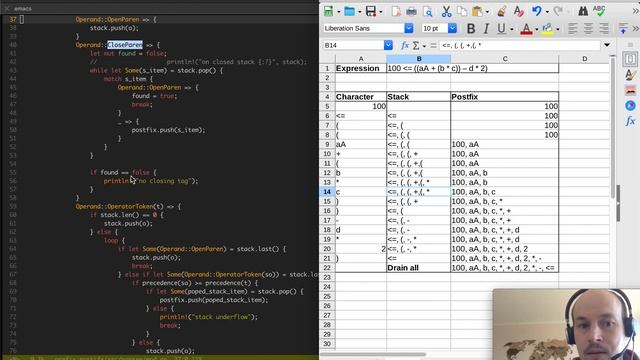The height and width of the screenshot is (360, 640).
Task: Close the emacs tab
Action: click(7, 8)
